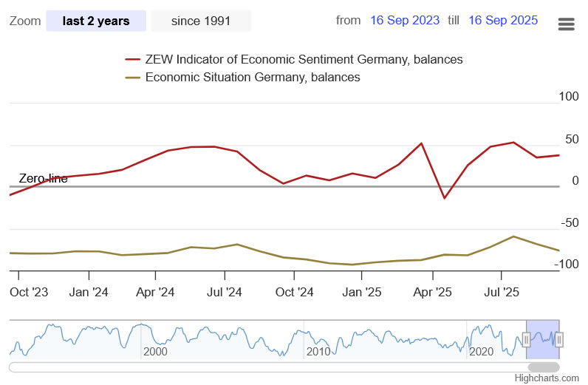Click the till date 16 Sep 2025

(503, 21)
